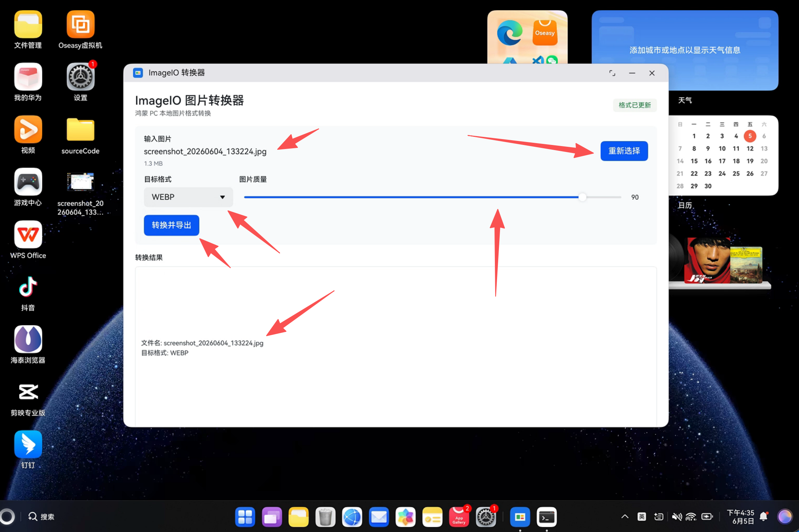Open the launcher grid icon in dock

click(x=245, y=517)
